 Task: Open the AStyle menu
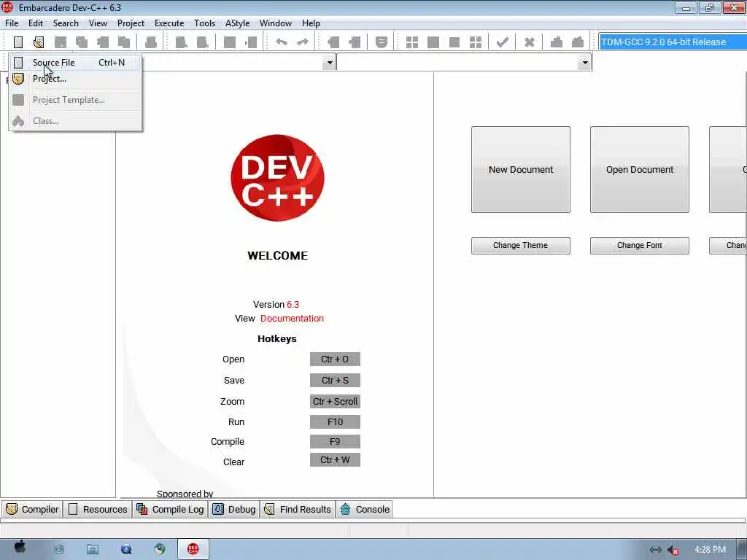pos(237,23)
